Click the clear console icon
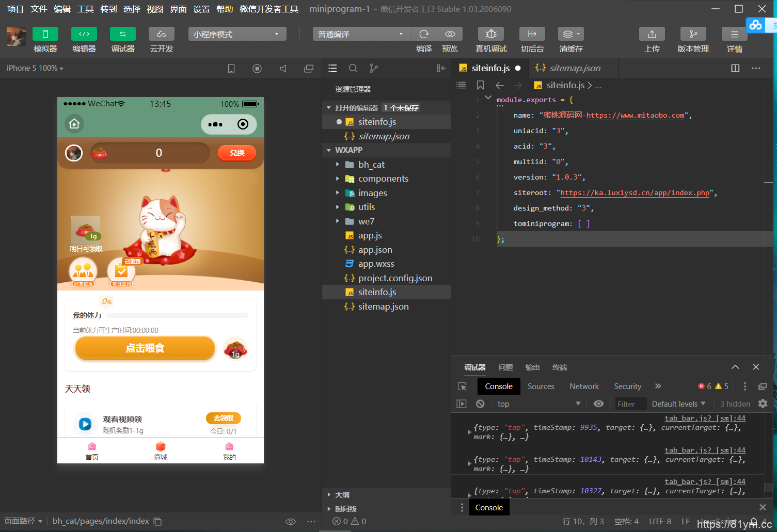 (480, 404)
